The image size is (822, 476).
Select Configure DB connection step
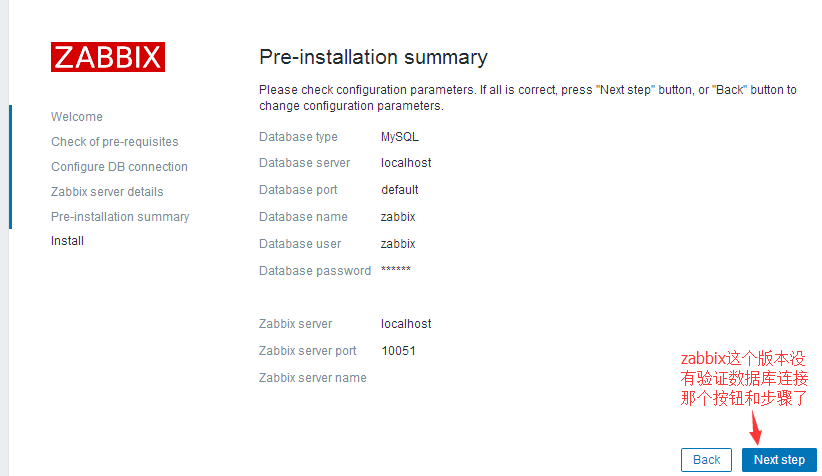click(119, 167)
